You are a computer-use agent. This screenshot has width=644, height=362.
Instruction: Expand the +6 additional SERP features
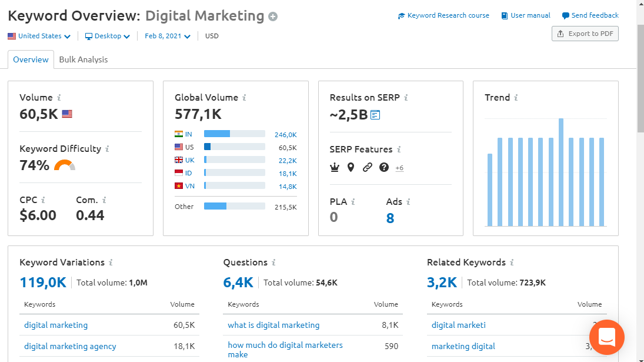(x=399, y=168)
